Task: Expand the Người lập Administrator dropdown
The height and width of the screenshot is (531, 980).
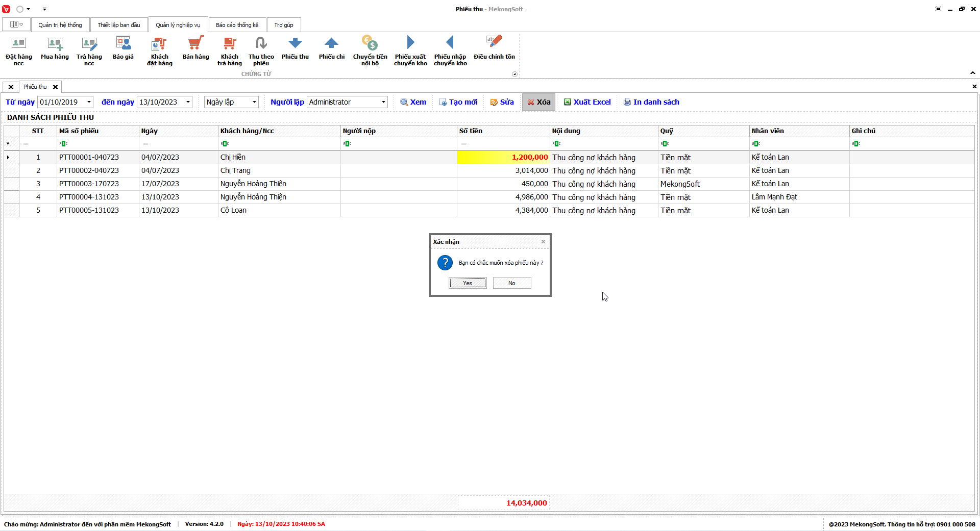Action: (383, 102)
